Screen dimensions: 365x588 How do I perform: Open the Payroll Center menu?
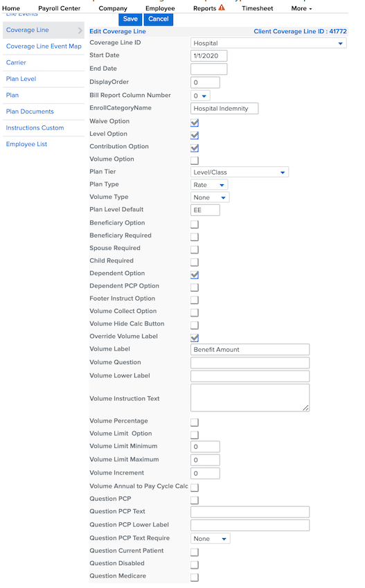[60, 8]
